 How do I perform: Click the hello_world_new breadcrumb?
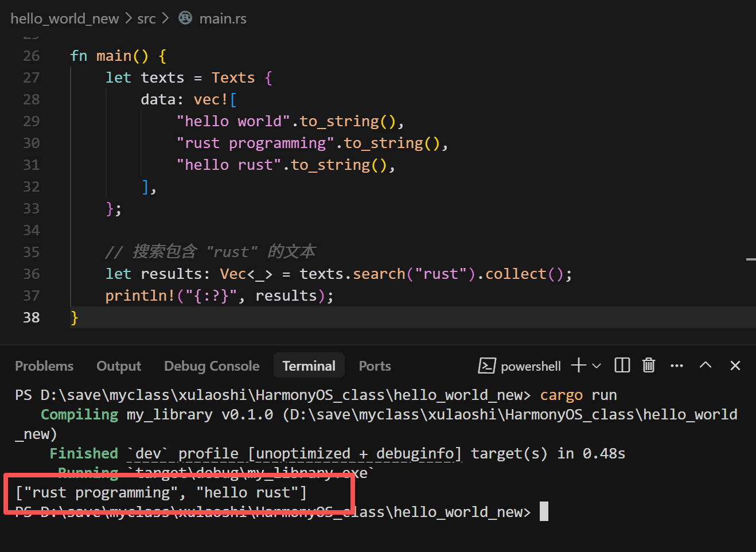point(64,18)
